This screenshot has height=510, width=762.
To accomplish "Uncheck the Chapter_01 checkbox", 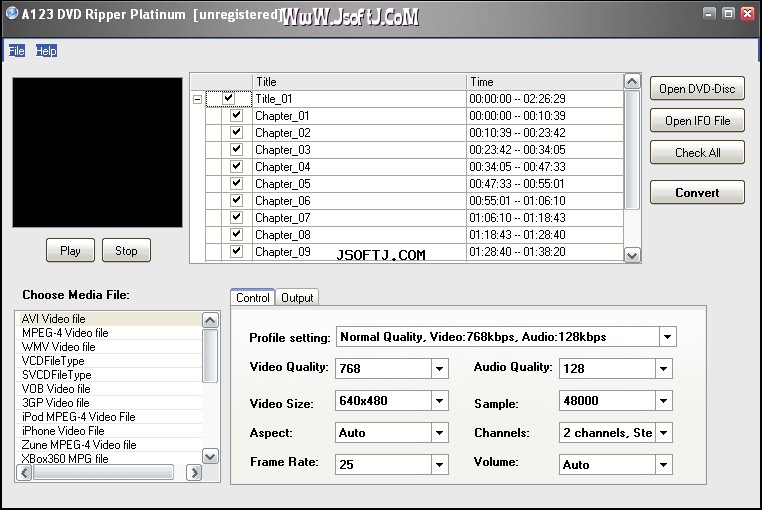I will (236, 115).
